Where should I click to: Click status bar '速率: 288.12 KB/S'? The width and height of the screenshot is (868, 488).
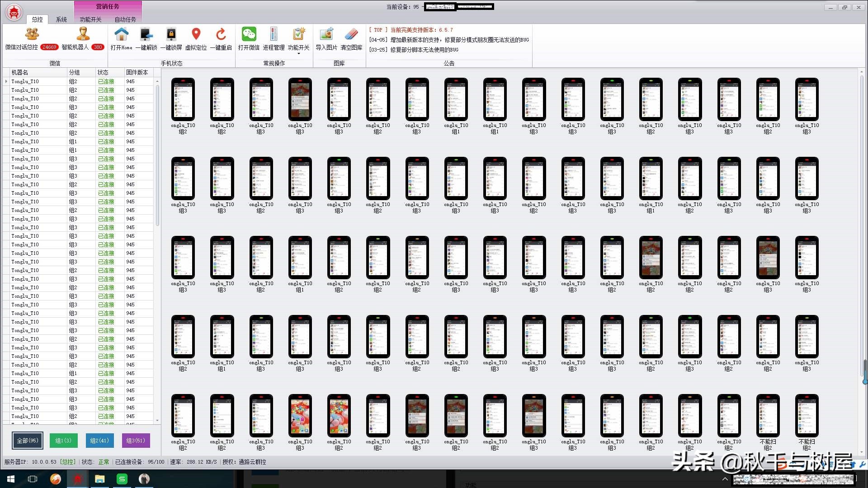tap(193, 462)
